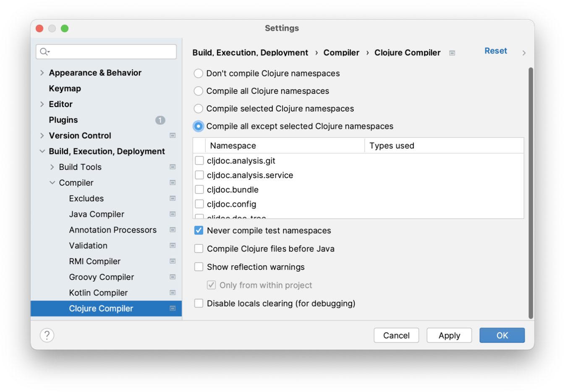Open Excludes compiler settings

[x=86, y=198]
